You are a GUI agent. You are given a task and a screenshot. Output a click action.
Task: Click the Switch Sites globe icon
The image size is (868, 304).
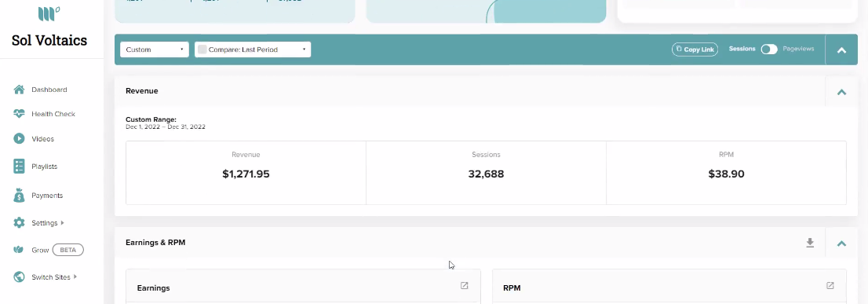[19, 277]
